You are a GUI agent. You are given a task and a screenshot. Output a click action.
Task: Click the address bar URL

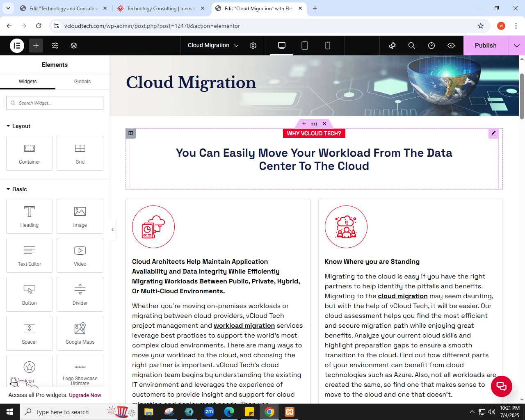tap(152, 26)
